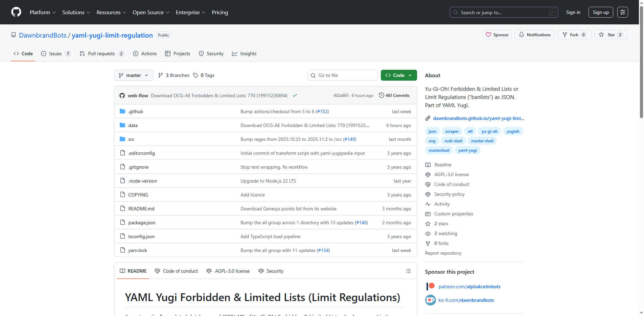Expand the Enterprise menu

[190, 12]
